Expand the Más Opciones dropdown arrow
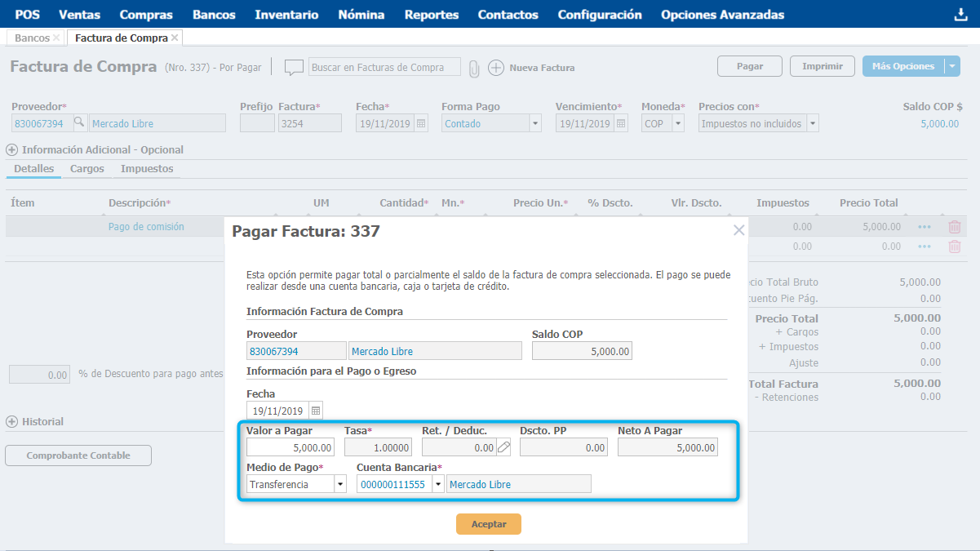Image resolution: width=980 pixels, height=551 pixels. tap(952, 67)
